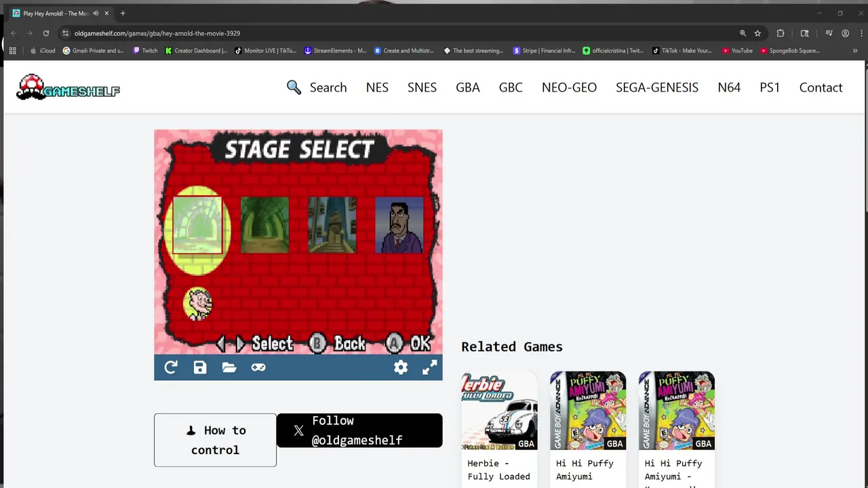868x488 pixels.
Task: Open the GBC games menu
Action: tap(511, 87)
